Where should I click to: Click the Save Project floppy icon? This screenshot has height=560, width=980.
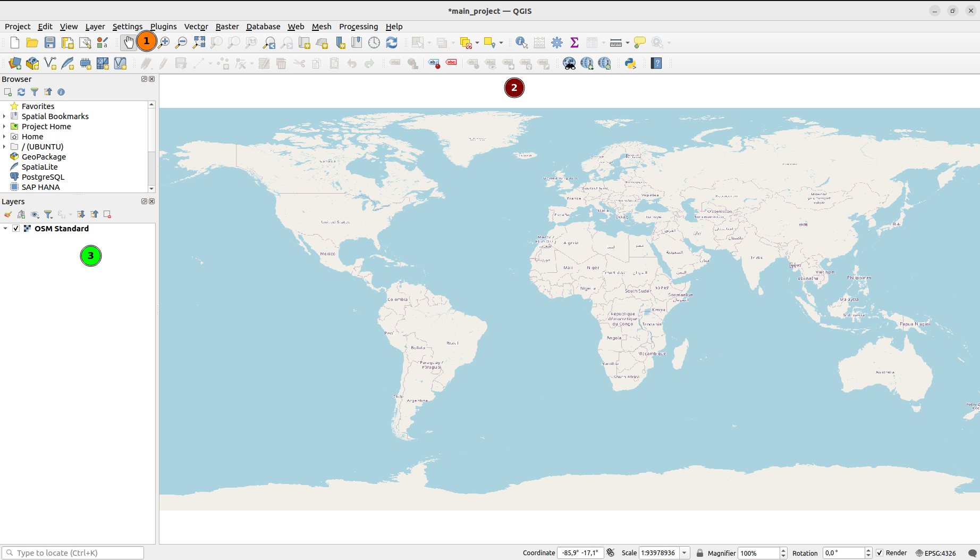(x=50, y=43)
